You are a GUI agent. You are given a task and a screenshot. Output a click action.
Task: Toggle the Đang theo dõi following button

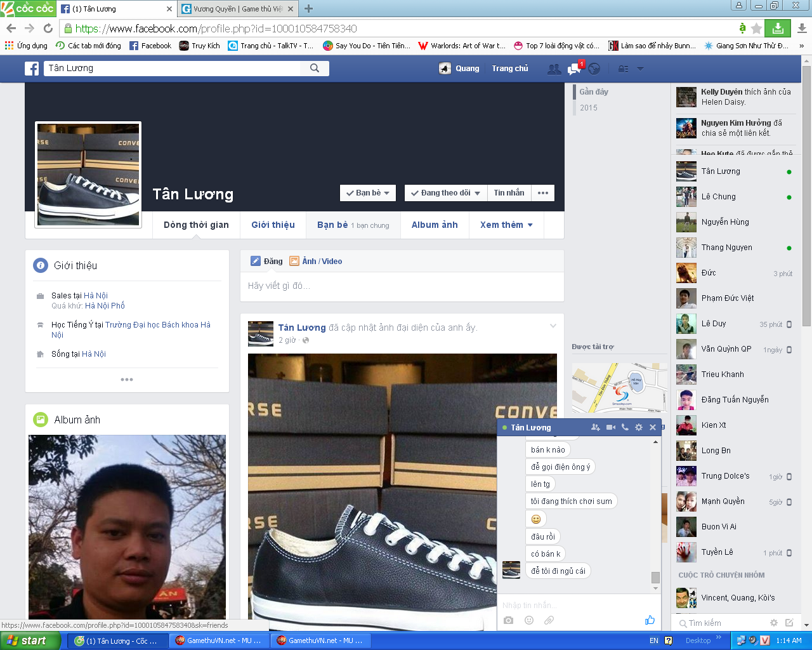point(445,193)
